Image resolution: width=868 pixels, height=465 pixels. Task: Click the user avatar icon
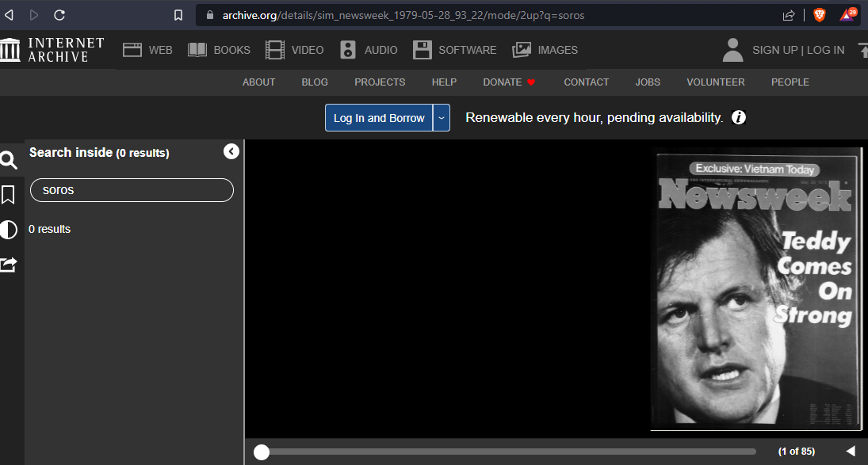point(732,50)
